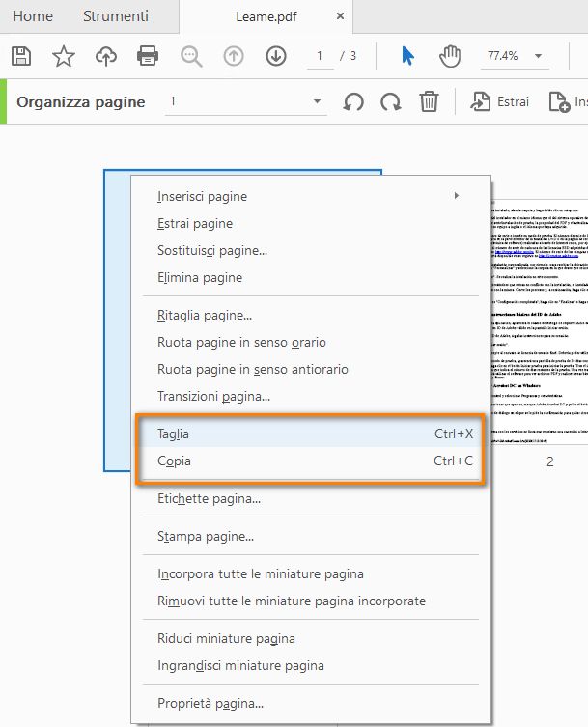Switch to the Home tab
The width and height of the screenshot is (588, 727).
33,16
